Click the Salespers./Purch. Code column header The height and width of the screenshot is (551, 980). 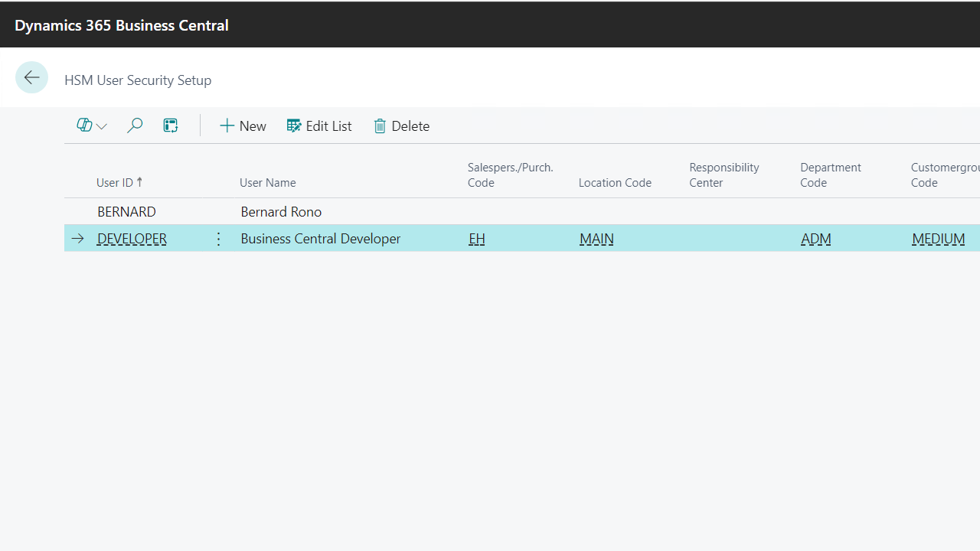(x=510, y=174)
